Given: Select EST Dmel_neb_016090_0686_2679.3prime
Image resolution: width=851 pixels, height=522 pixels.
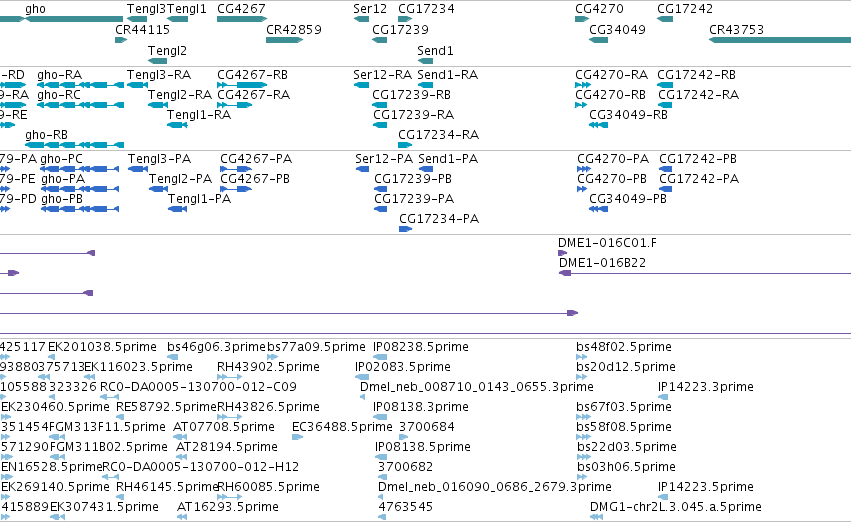Looking at the screenshot, I should pos(494,487).
